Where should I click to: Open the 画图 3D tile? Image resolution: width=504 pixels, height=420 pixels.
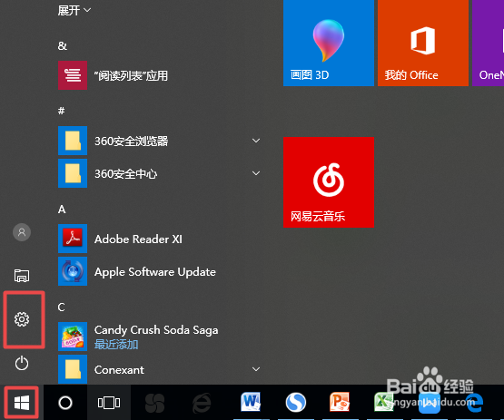329,43
